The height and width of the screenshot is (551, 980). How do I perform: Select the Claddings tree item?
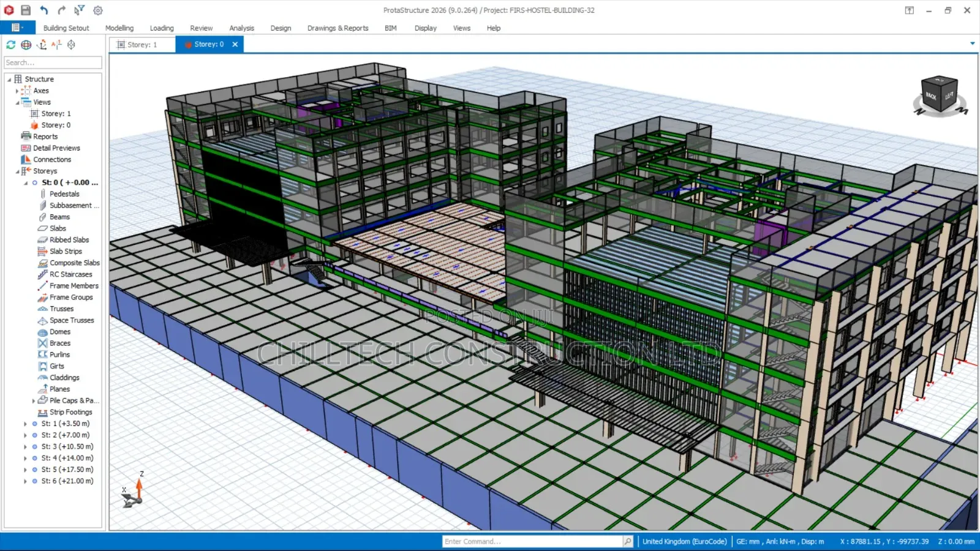click(64, 378)
